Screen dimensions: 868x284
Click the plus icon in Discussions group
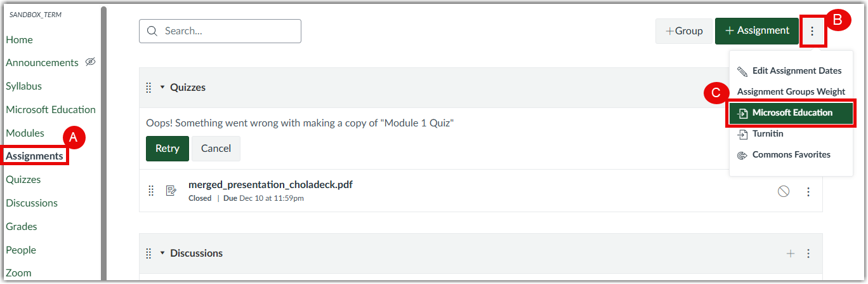(791, 254)
